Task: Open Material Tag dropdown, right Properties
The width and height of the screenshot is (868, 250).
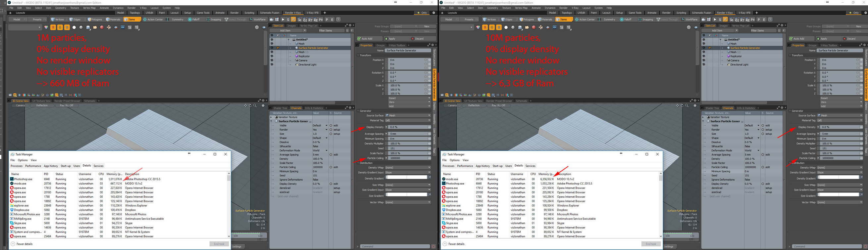Action: coord(840,120)
